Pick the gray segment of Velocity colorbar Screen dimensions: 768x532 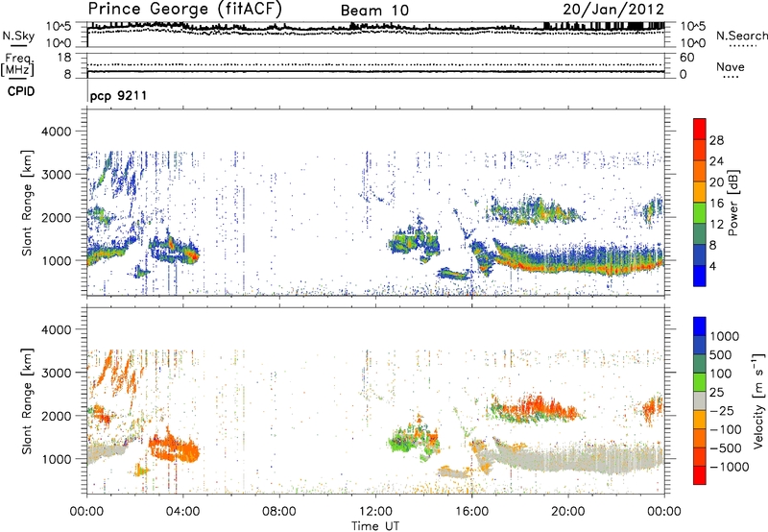[x=700, y=400]
